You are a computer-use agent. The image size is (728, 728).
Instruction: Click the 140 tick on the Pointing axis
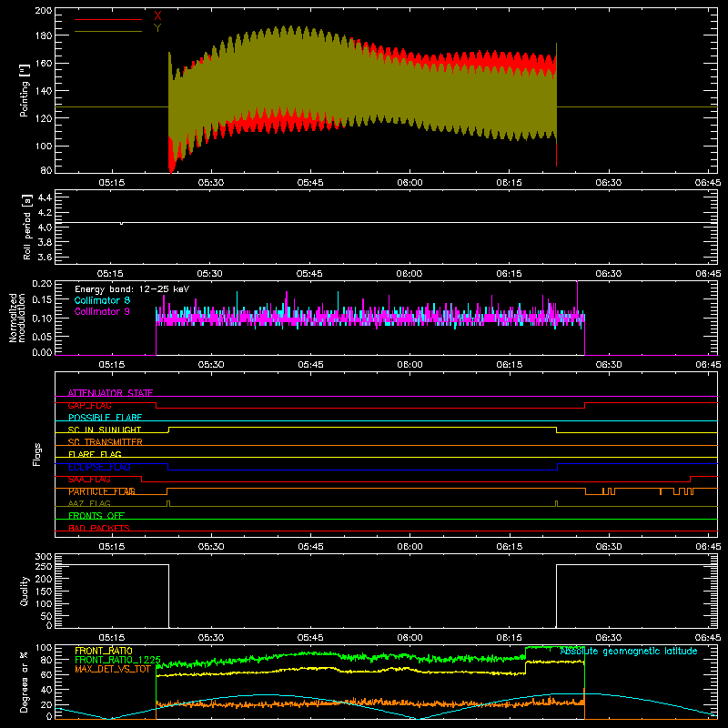click(x=44, y=91)
